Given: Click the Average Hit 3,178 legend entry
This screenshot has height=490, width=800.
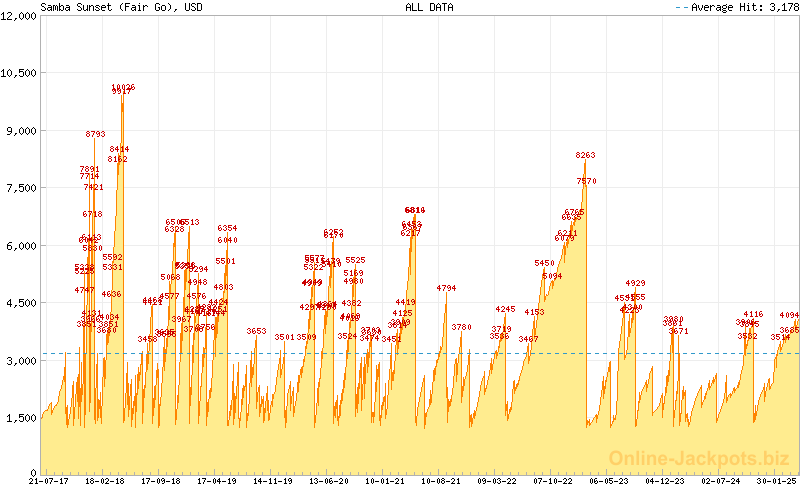Looking at the screenshot, I should click(737, 7).
